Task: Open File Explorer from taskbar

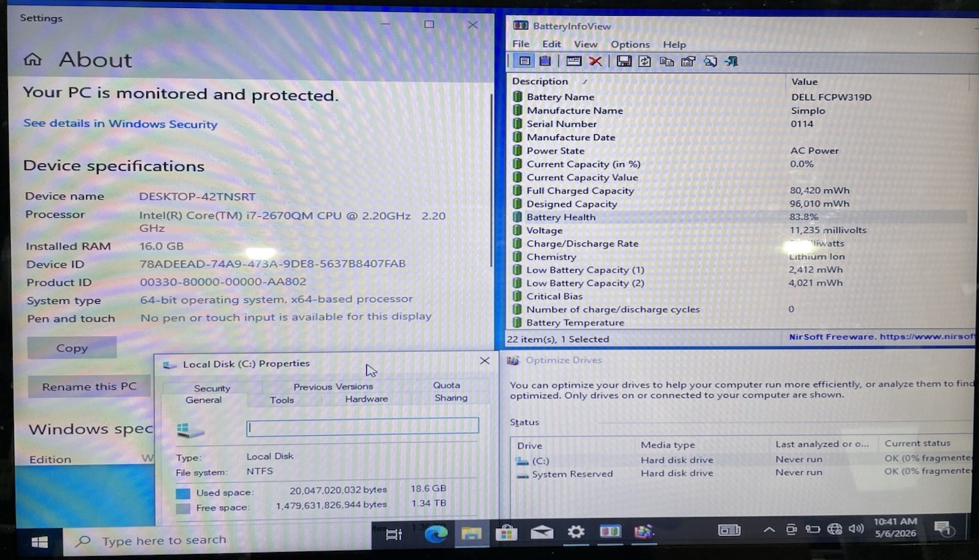Action: click(x=471, y=533)
